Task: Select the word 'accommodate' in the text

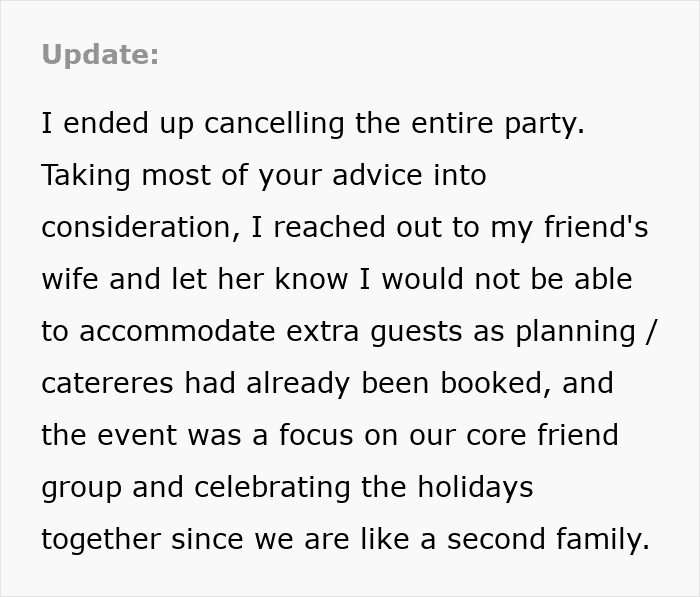Action: tap(180, 332)
